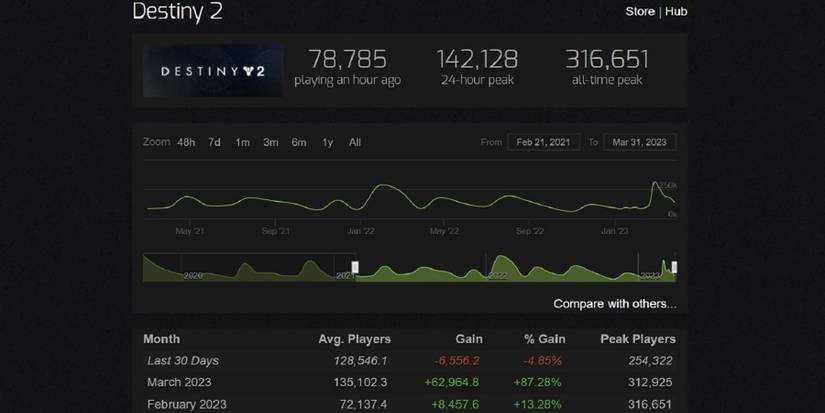This screenshot has width=825, height=413.
Task: Click the May '21 chart axis label
Action: (189, 231)
